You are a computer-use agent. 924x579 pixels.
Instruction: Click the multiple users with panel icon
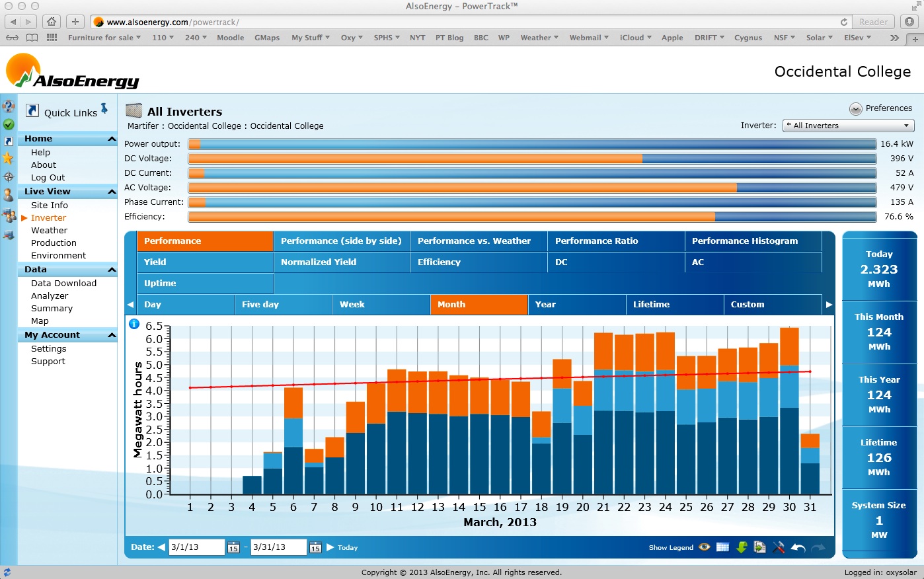[9, 215]
